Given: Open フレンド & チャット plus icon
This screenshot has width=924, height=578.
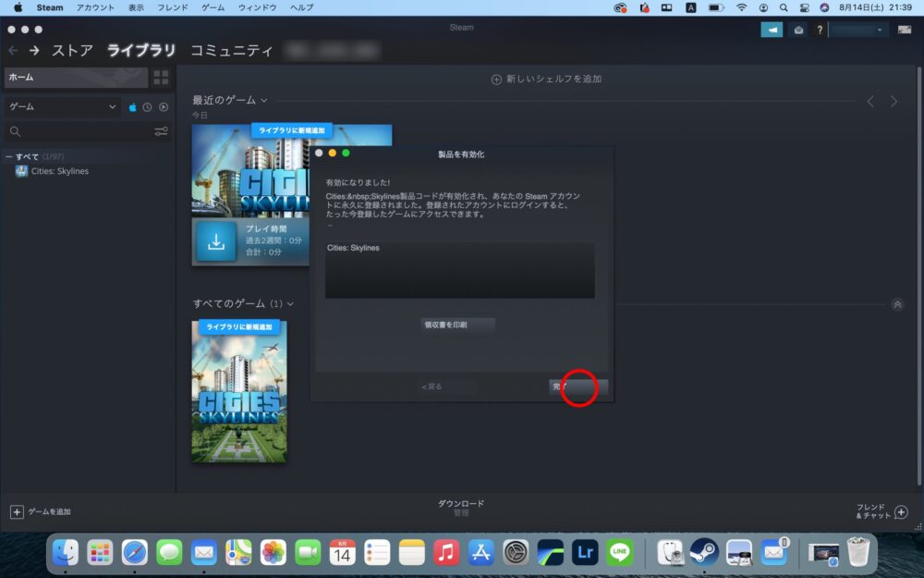Looking at the screenshot, I should point(901,512).
